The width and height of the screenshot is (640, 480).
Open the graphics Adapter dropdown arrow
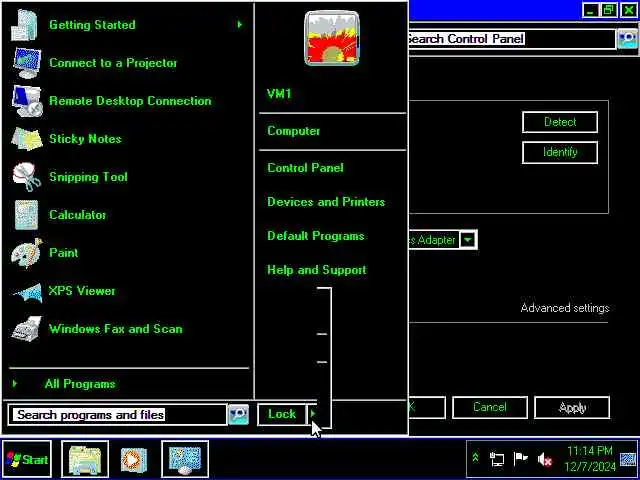pyautogui.click(x=468, y=240)
